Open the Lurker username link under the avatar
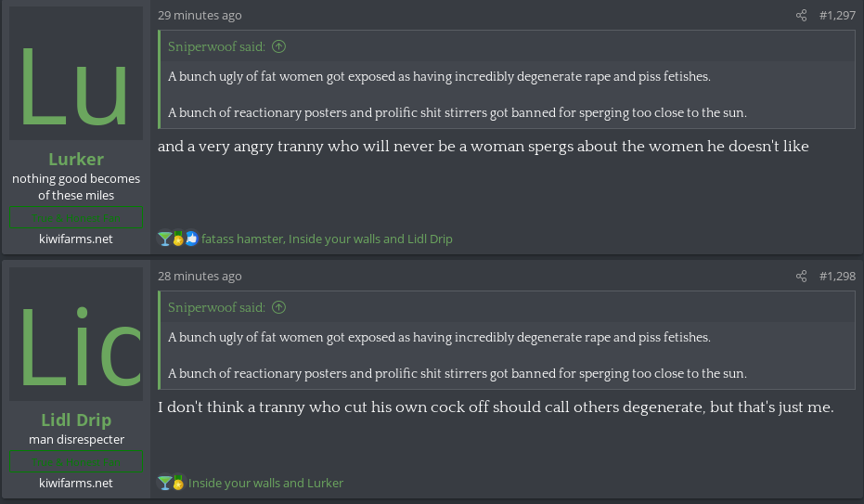This screenshot has width=864, height=504. pos(76,159)
